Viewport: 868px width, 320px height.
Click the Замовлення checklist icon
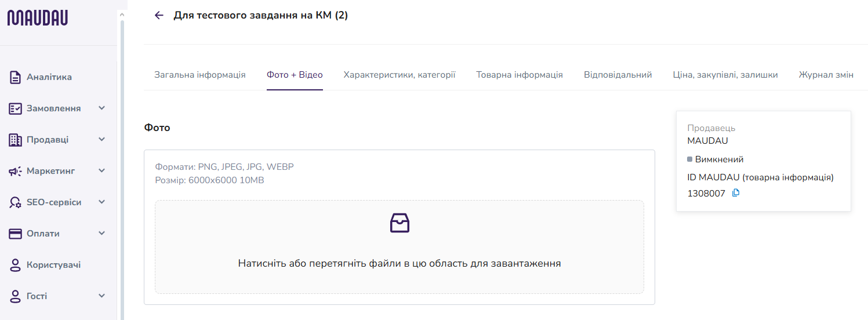16,108
